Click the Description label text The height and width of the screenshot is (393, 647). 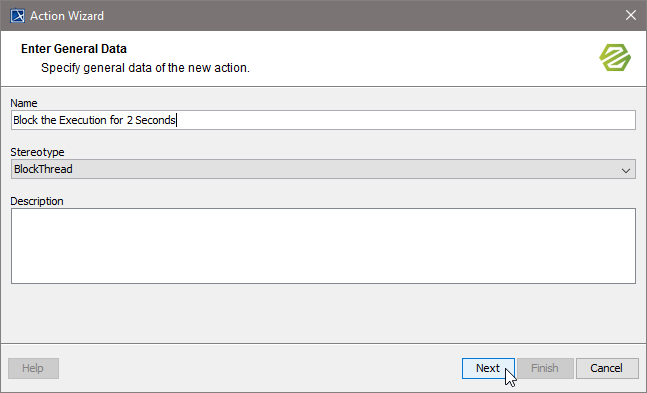click(37, 201)
